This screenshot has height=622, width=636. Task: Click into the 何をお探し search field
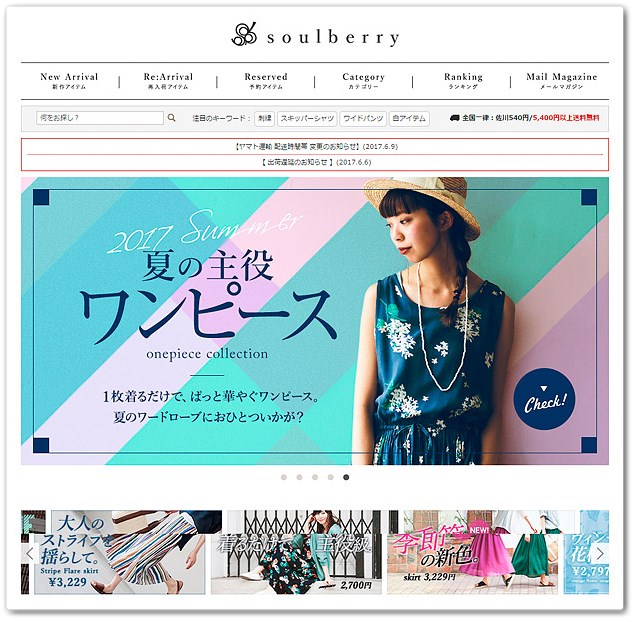coord(100,118)
